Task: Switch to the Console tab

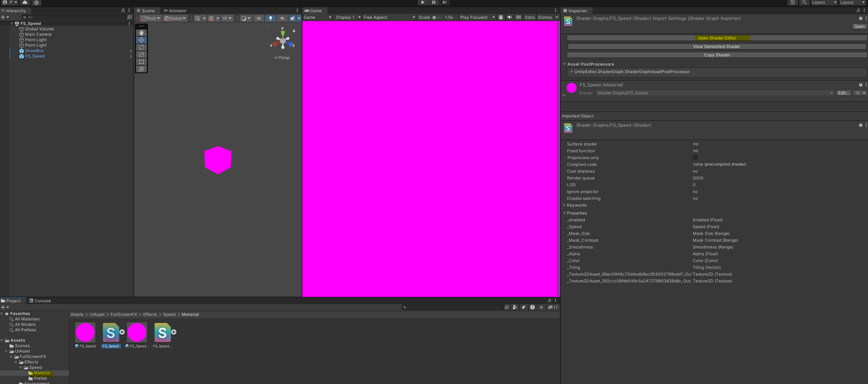Action: [40, 301]
